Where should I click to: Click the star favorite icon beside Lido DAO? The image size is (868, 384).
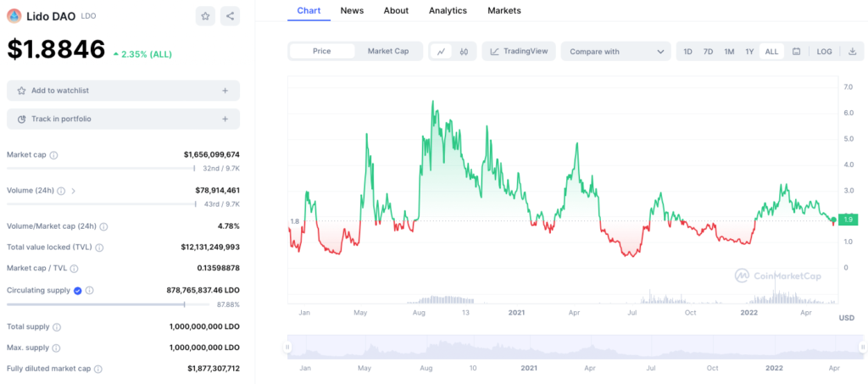pos(205,15)
